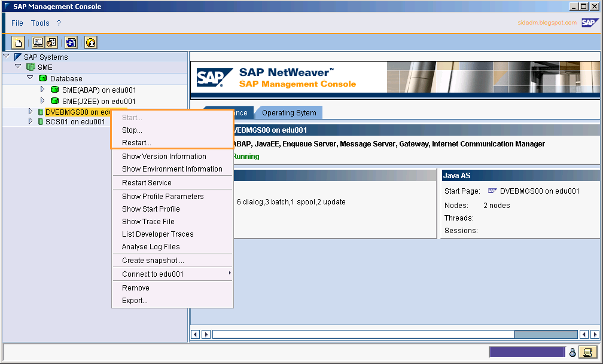Create a new management console view
Viewport: 603px width, 364px height.
click(x=18, y=42)
